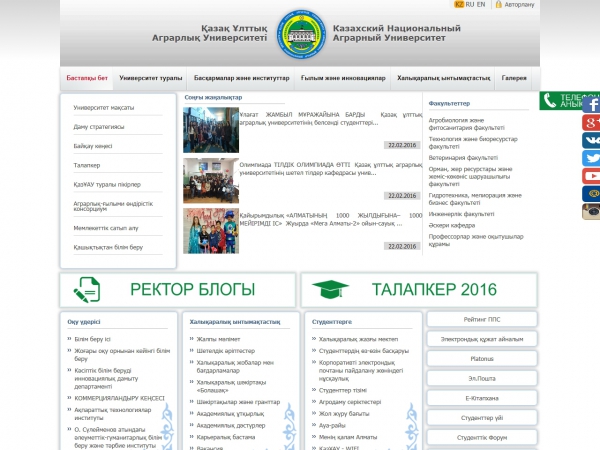Open Әскери кафедра link
Screen dimensions: 600x450
pyautogui.click(x=452, y=225)
